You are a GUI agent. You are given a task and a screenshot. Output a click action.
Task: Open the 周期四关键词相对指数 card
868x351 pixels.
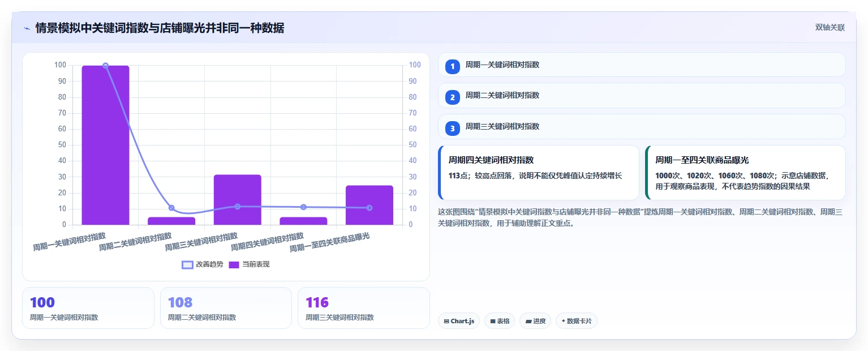tap(539, 173)
